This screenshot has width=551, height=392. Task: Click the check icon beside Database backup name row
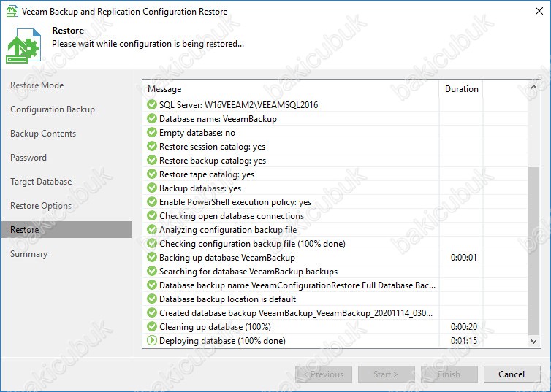click(152, 285)
